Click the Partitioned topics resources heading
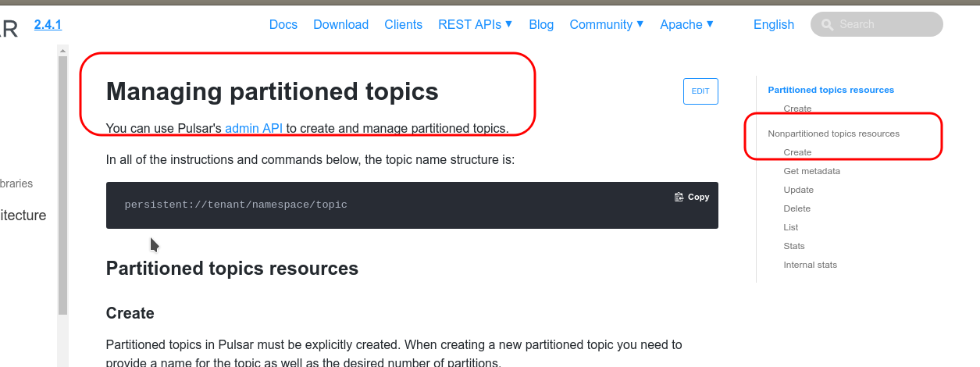Screen dimensions: 980x367 [x=232, y=269]
